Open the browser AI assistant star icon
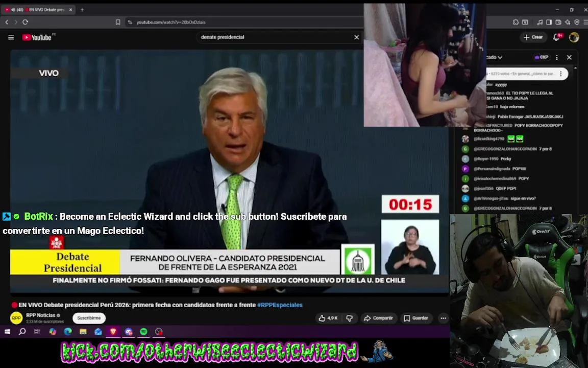Image resolution: width=588 pixels, height=368 pixels. [568, 22]
